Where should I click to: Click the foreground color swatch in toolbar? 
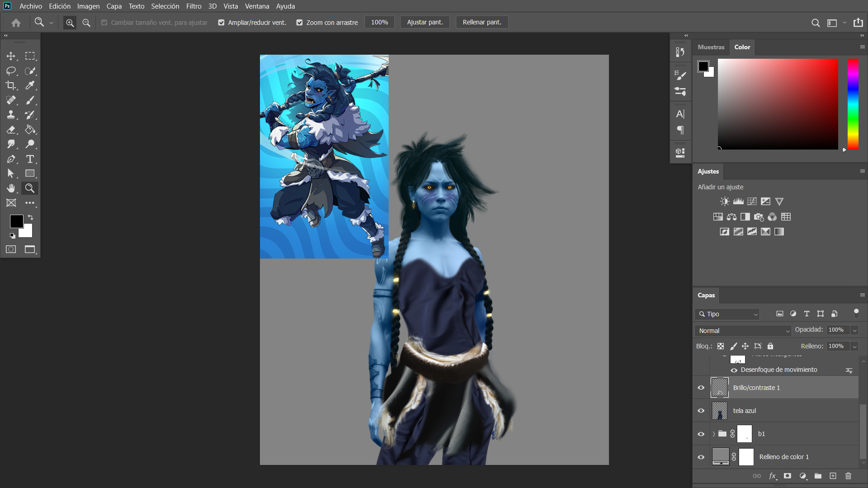click(16, 221)
